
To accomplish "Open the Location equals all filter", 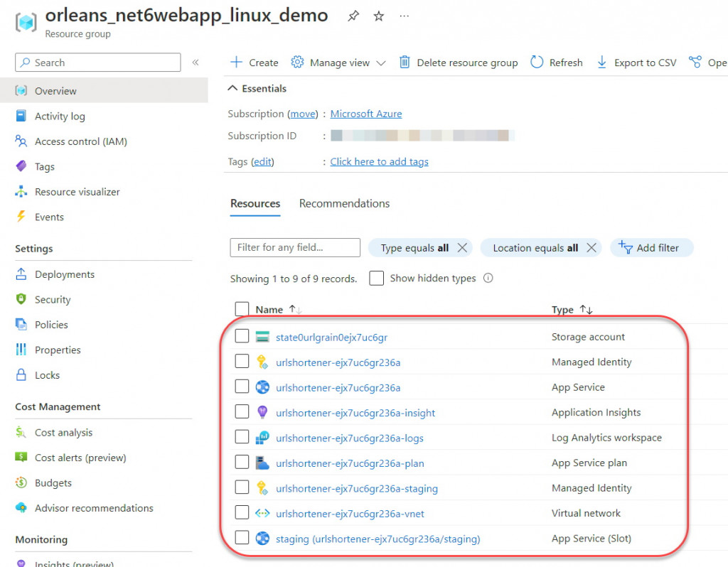I will click(x=535, y=248).
